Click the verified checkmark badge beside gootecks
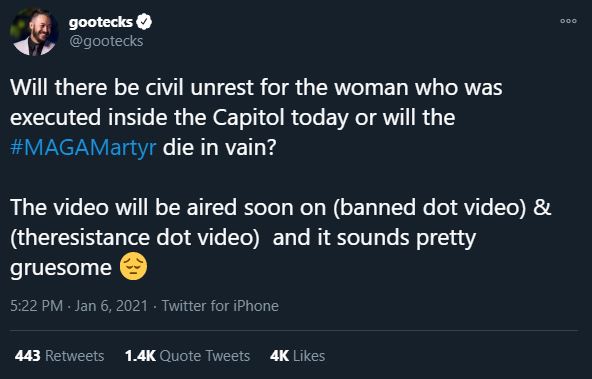The width and height of the screenshot is (592, 379). [144, 22]
